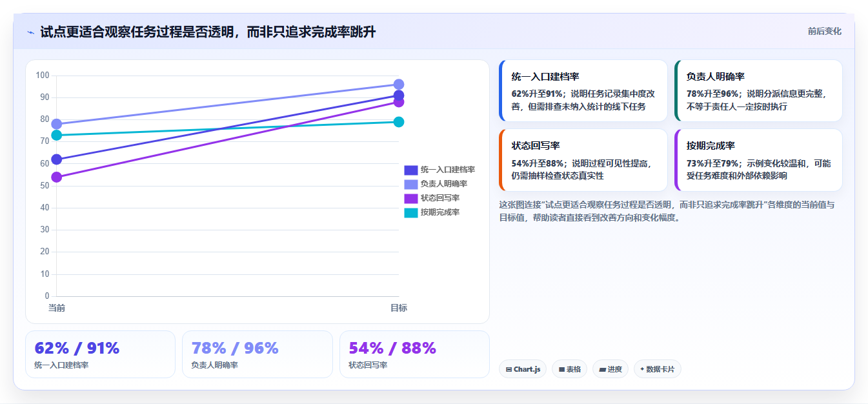Toggle 负责人明确率 legend color swatch
The image size is (868, 404).
(x=411, y=184)
